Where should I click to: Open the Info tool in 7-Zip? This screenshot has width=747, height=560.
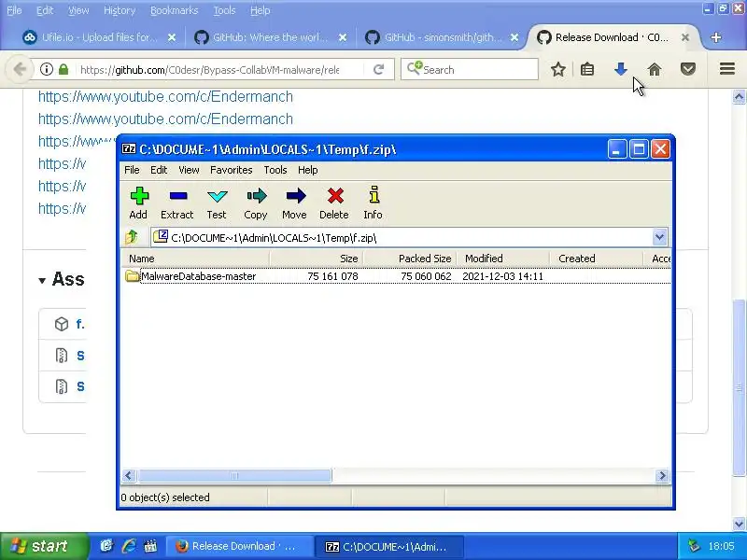coord(373,203)
